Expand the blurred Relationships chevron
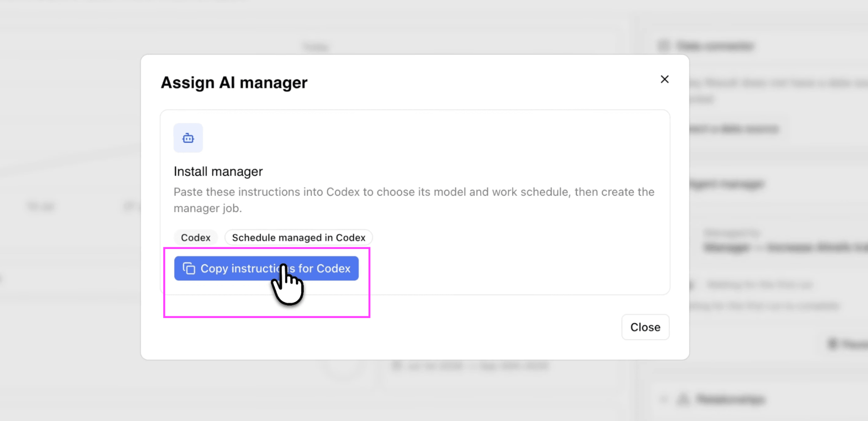Screen dimensions: 868x421 pyautogui.click(x=663, y=399)
